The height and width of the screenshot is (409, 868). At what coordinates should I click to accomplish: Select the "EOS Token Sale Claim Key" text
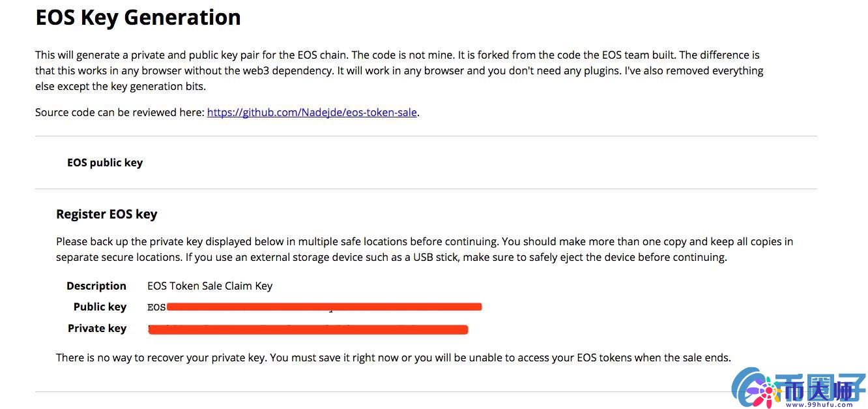(210, 286)
